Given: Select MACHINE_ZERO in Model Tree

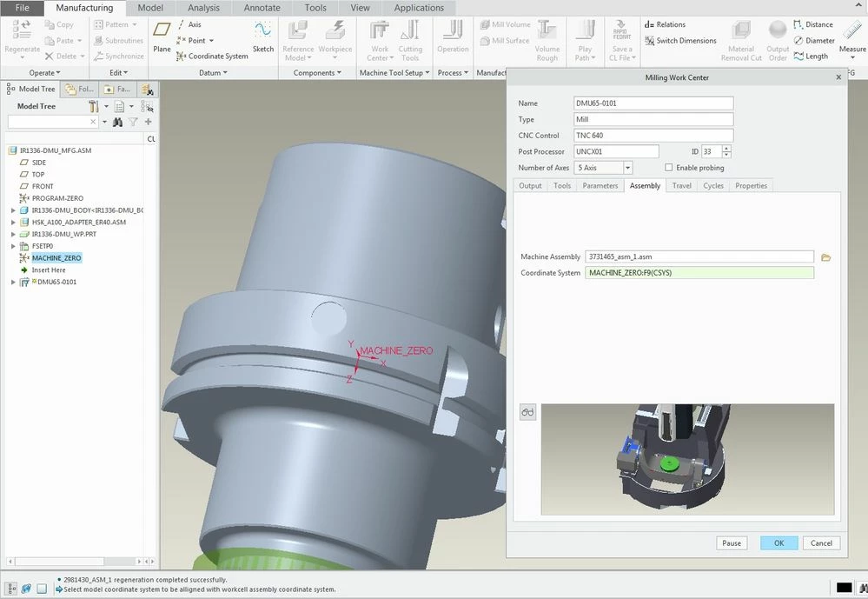Looking at the screenshot, I should coord(56,258).
